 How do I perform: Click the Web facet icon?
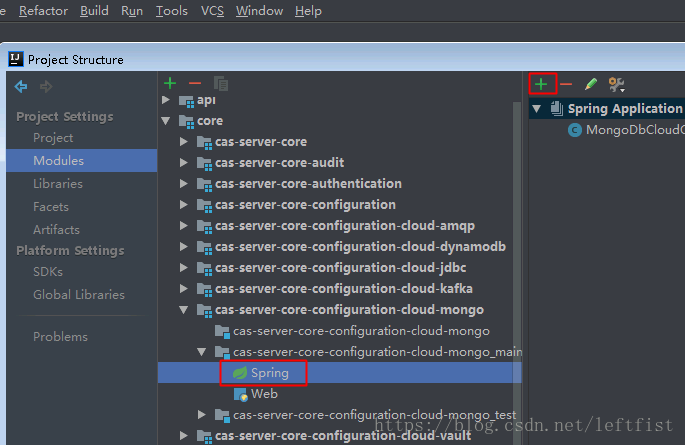pyautogui.click(x=241, y=394)
